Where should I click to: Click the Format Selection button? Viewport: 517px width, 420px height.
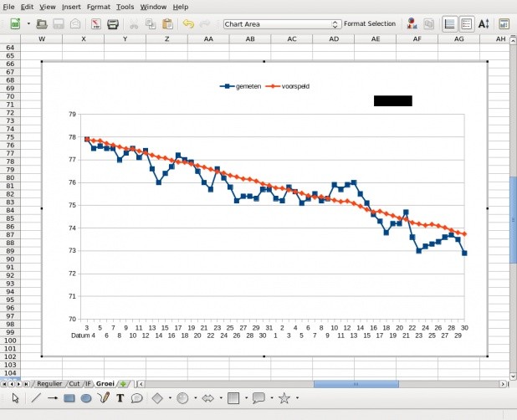click(x=369, y=24)
